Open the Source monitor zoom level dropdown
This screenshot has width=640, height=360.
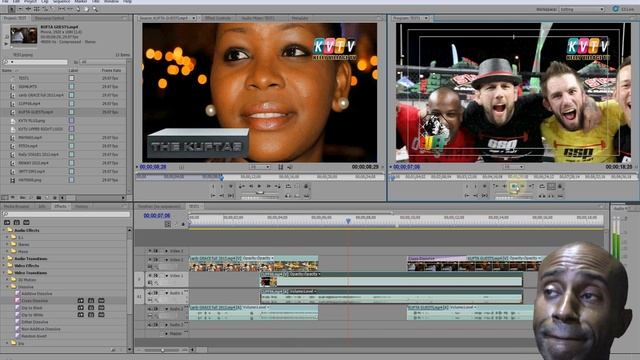coord(260,167)
